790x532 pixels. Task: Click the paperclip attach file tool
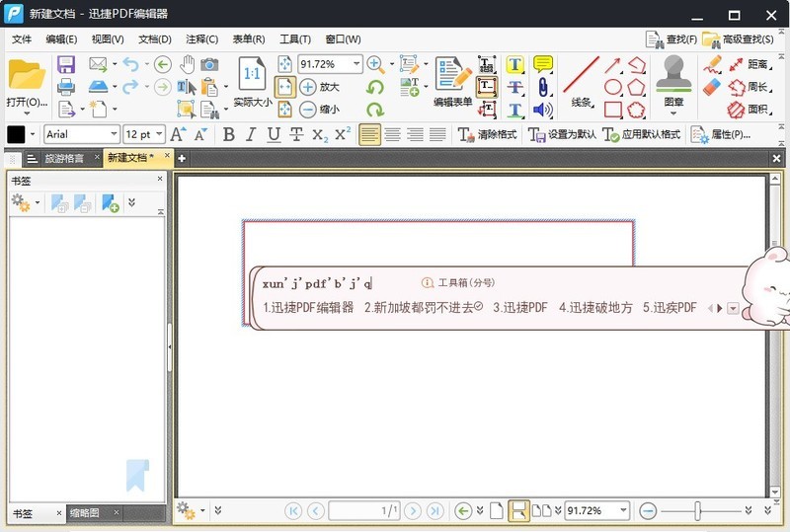pyautogui.click(x=543, y=87)
